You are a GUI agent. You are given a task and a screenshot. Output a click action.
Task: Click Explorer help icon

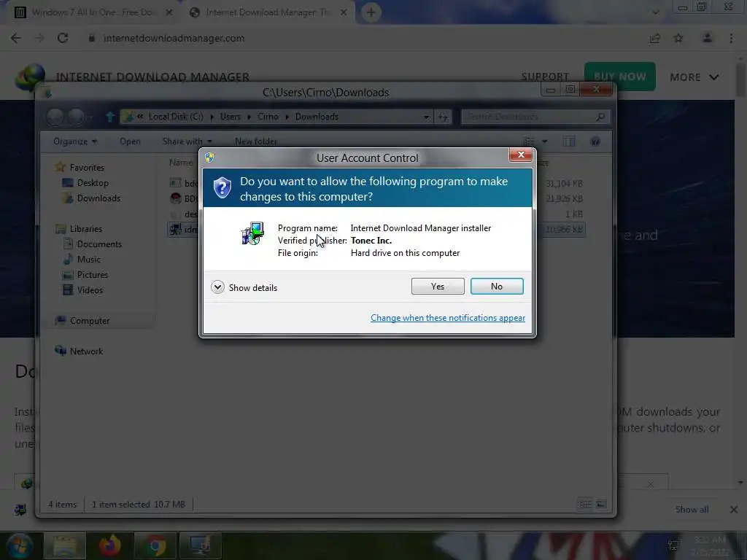[595, 141]
